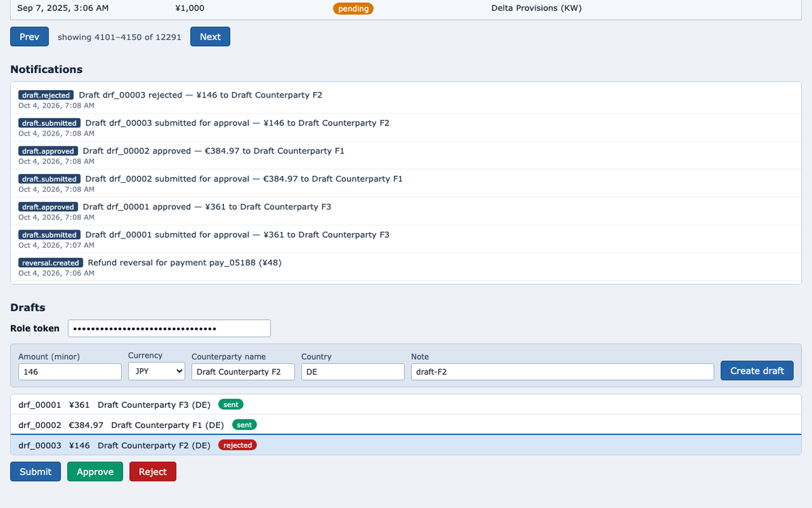Click the sent badge on drf_00002
The image size is (812, 508).
point(244,425)
